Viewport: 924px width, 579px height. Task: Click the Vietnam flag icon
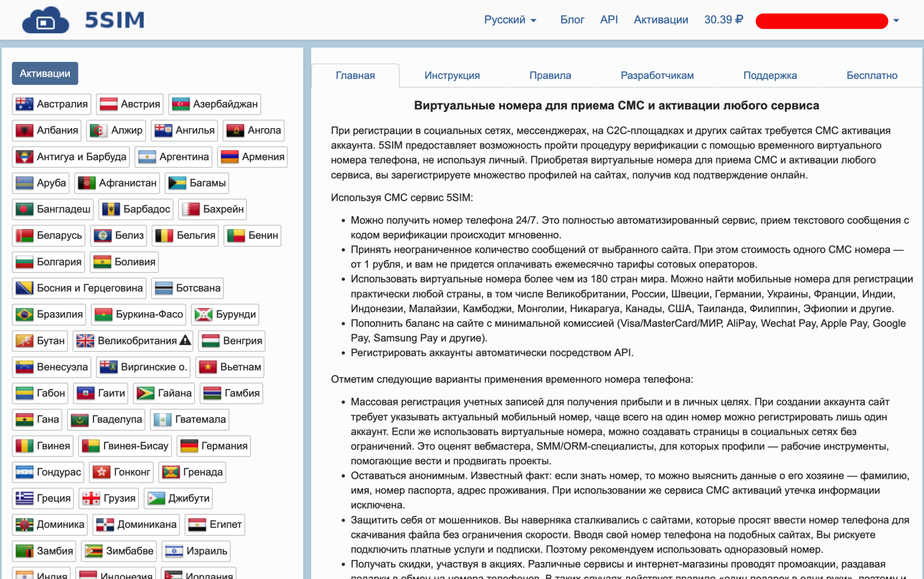[x=208, y=367]
